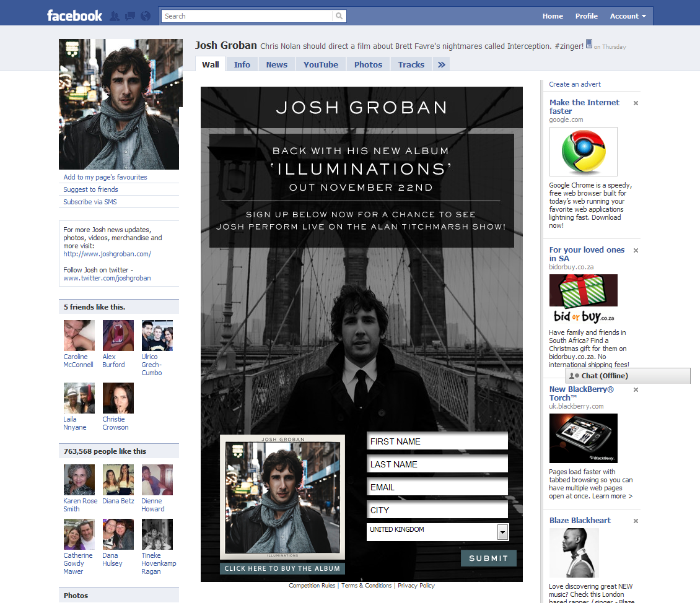The image size is (700, 603).
Task: Focus the CITY field
Action: [x=437, y=510]
